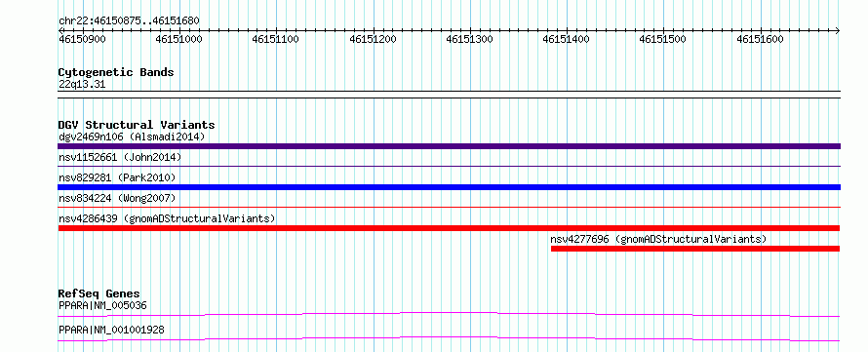
Task: Select the nsv834224 (Wong2007) thin red line
Action: 449,207
